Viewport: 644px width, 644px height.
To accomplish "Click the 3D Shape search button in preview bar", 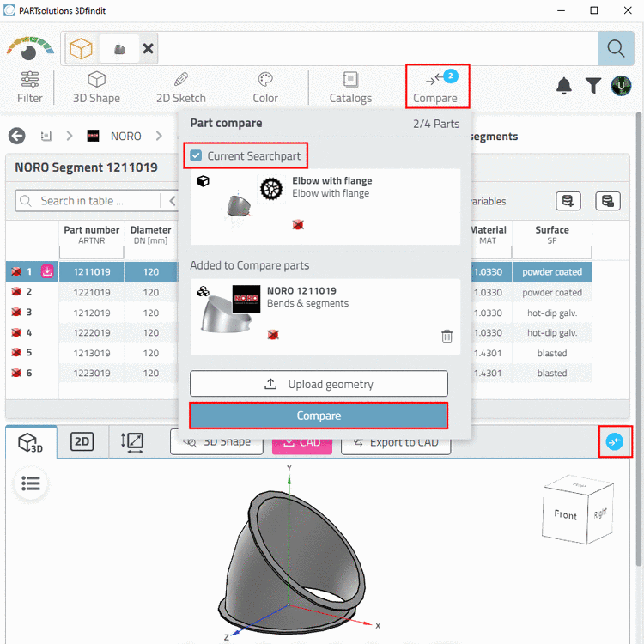I will tap(217, 442).
